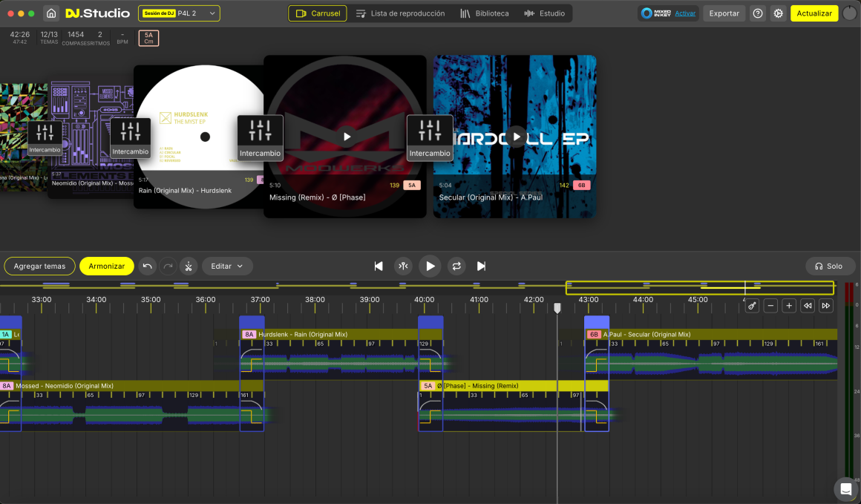Image resolution: width=861 pixels, height=504 pixels.
Task: Click the undo arrow icon
Action: [147, 266]
